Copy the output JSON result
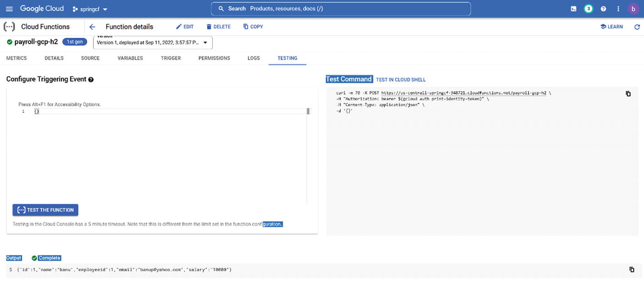The height and width of the screenshot is (285, 644). click(631, 270)
